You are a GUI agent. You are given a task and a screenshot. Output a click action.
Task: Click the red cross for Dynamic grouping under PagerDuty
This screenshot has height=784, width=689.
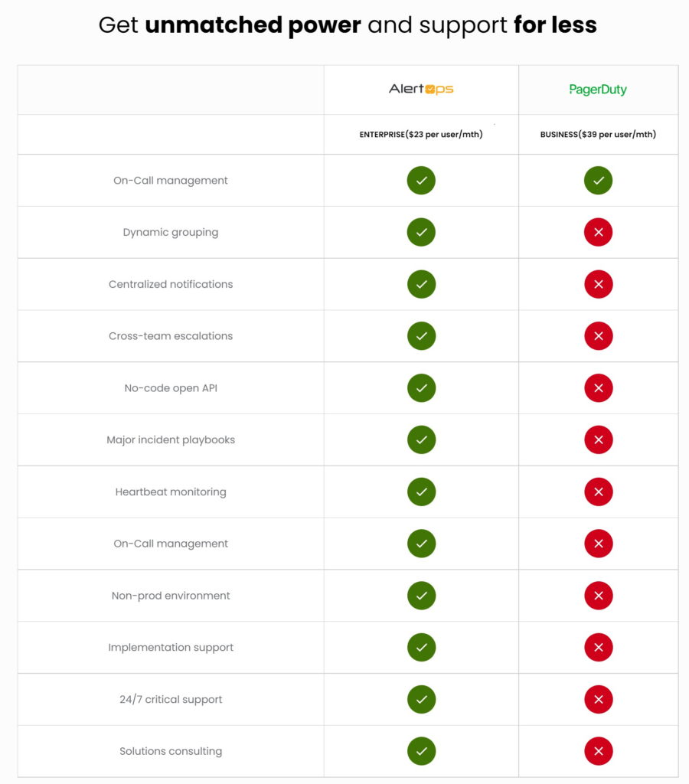click(x=598, y=232)
